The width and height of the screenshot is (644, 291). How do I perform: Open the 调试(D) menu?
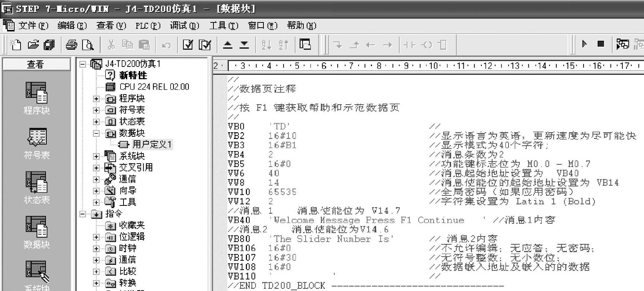click(184, 25)
